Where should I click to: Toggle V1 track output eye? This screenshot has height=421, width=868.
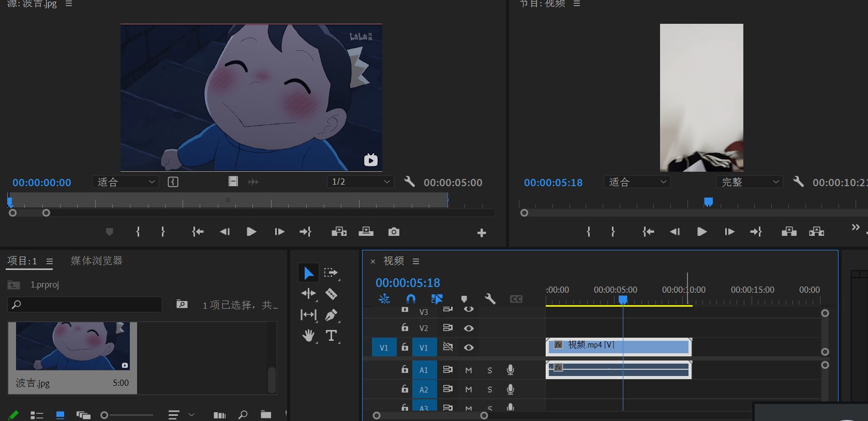tap(469, 348)
